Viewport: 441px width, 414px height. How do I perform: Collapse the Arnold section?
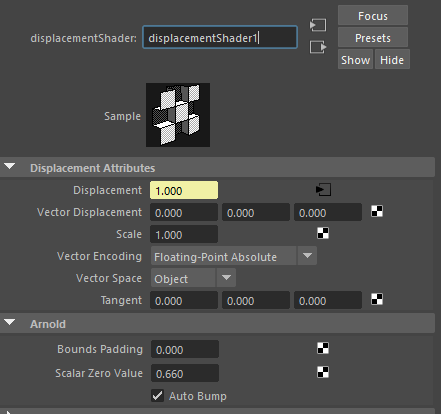click(x=10, y=323)
